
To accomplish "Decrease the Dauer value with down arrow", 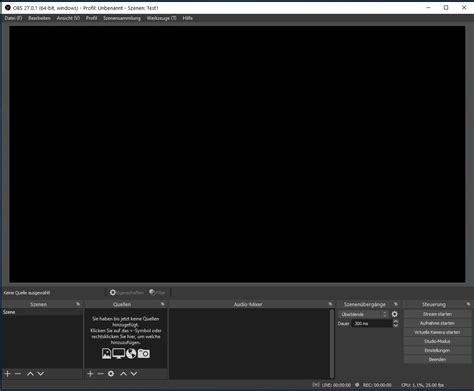I will 396,325.
